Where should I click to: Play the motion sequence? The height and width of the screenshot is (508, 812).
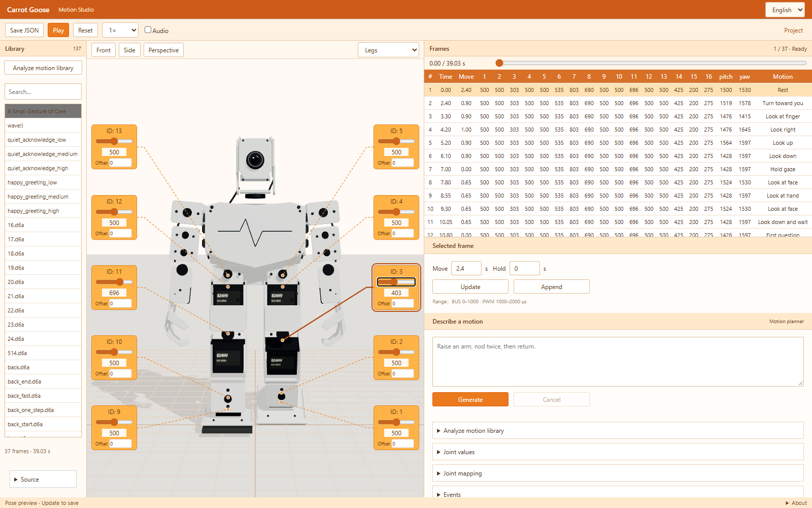click(58, 30)
